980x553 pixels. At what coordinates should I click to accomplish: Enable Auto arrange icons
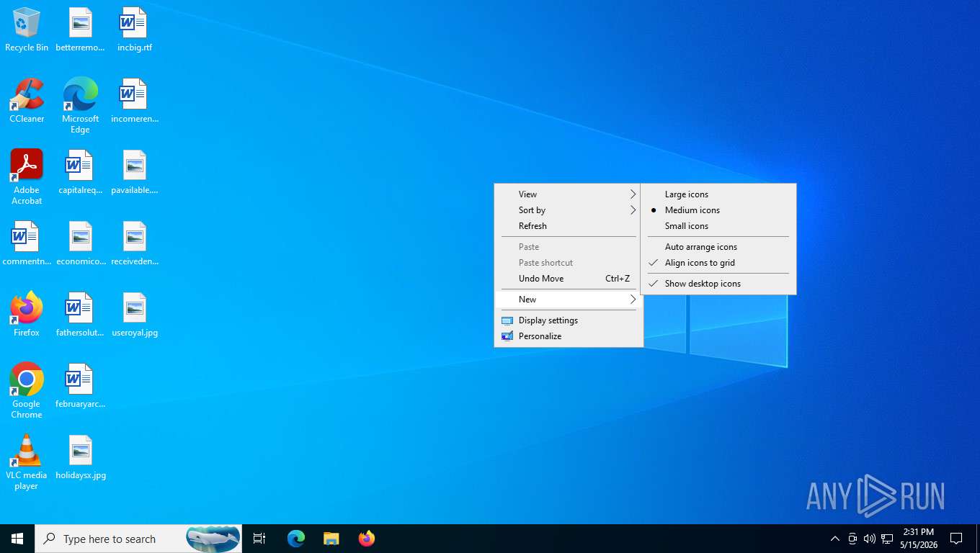(x=718, y=247)
